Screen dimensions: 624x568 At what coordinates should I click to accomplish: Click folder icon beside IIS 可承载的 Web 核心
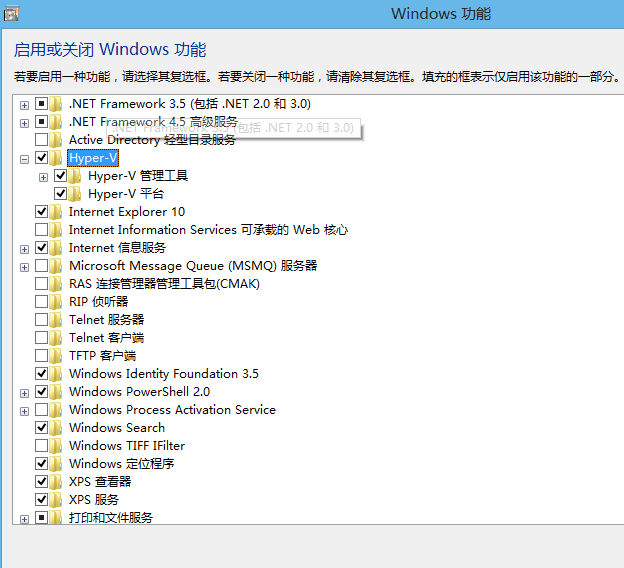[x=56, y=230]
